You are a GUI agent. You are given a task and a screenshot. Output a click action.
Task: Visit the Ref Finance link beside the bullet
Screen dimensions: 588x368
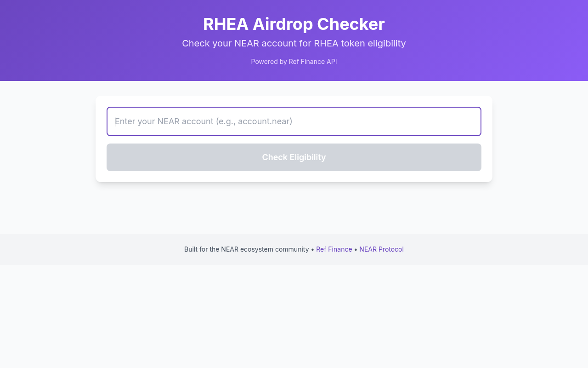point(334,249)
